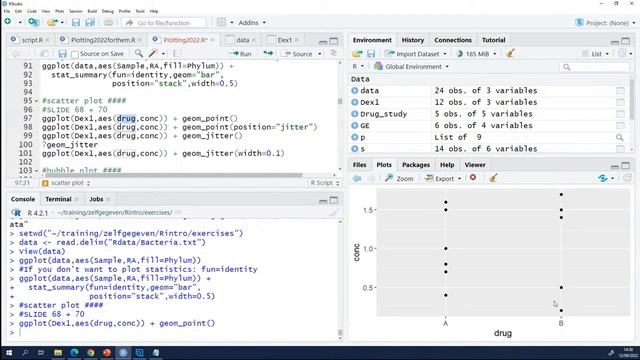View object p with the magnifier icon
This screenshot has width=640, height=360.
click(x=620, y=137)
